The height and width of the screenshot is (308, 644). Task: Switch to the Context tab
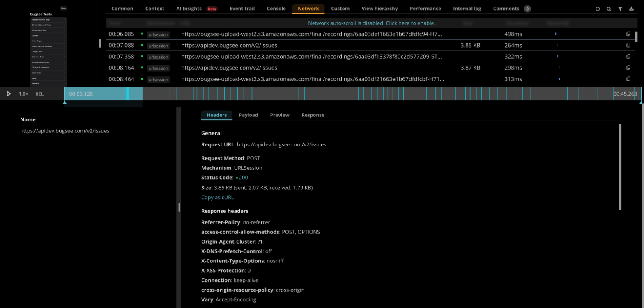[x=154, y=9]
